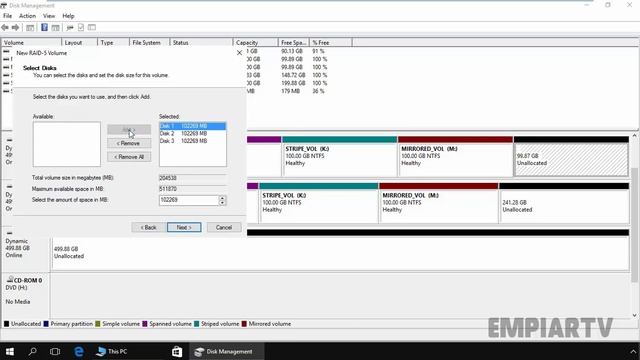Click the Disk Management taskbar button
The width and height of the screenshot is (640, 360).
[x=227, y=351]
